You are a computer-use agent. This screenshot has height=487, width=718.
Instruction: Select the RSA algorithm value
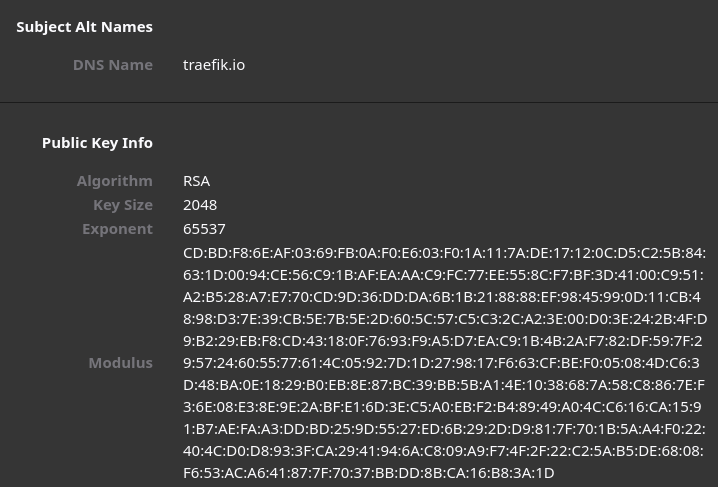pyautogui.click(x=196, y=181)
